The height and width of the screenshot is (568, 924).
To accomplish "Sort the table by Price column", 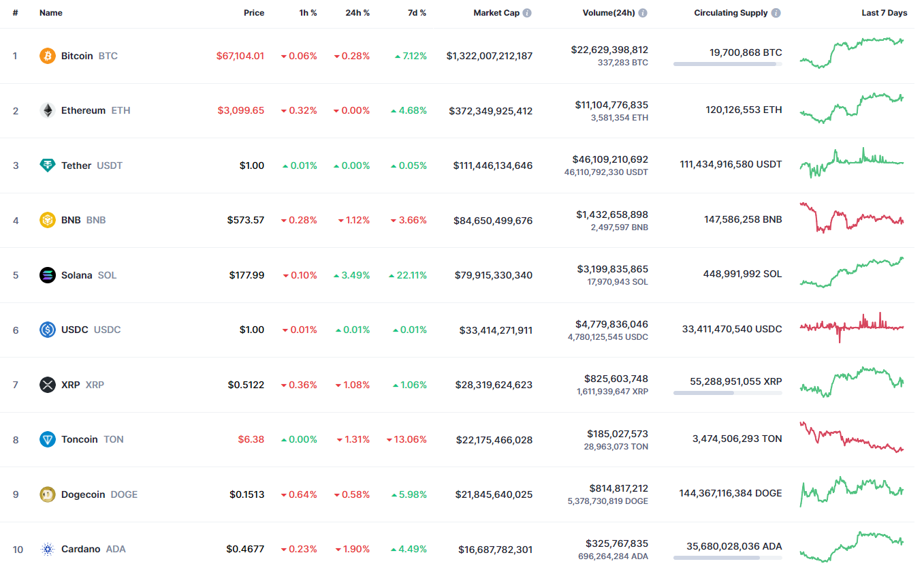I will click(x=254, y=13).
